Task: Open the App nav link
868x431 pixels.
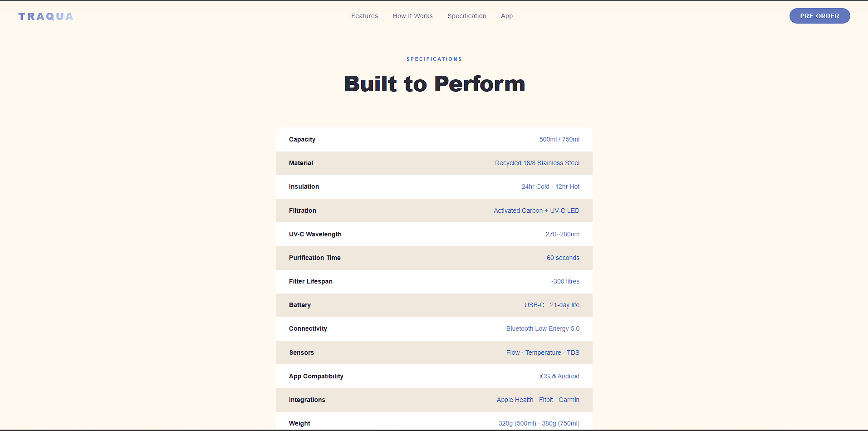Action: pyautogui.click(x=506, y=16)
